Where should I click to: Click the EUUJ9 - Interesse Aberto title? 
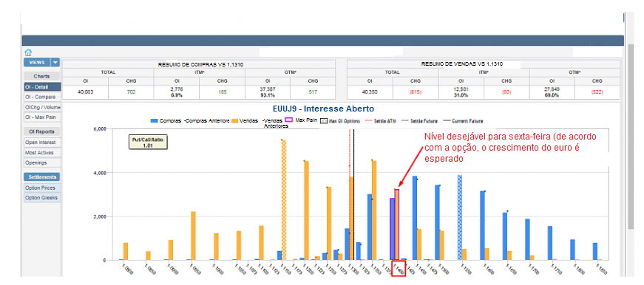pyautogui.click(x=324, y=109)
